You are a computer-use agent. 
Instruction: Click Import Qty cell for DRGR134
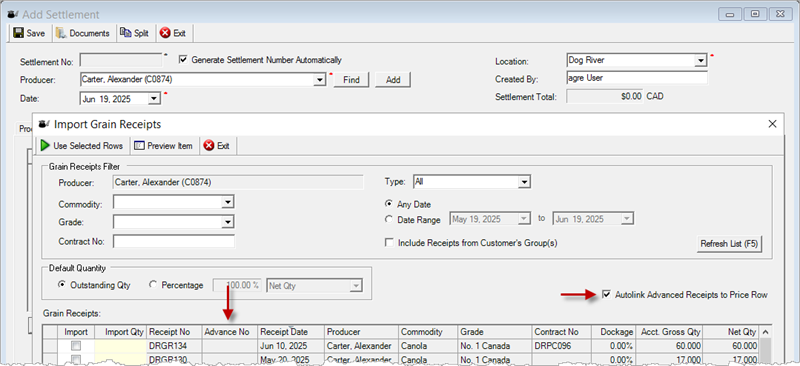121,346
